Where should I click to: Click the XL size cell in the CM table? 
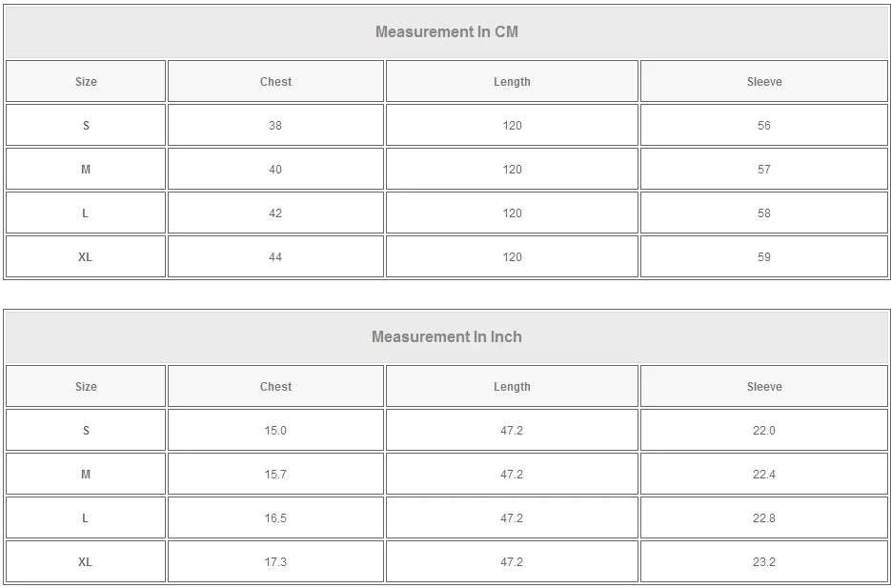[x=86, y=257]
